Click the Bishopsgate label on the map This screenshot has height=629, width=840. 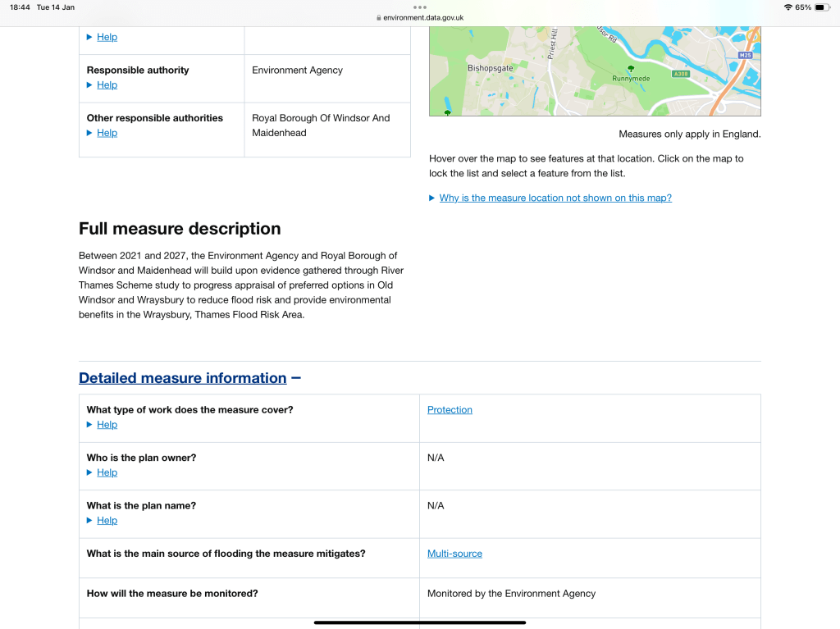tap(490, 68)
